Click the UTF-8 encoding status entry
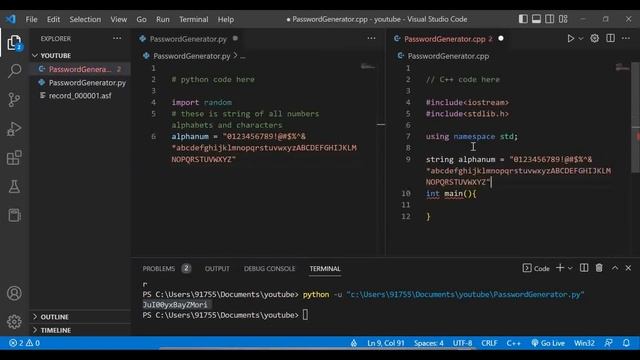The width and height of the screenshot is (640, 360). (462, 343)
